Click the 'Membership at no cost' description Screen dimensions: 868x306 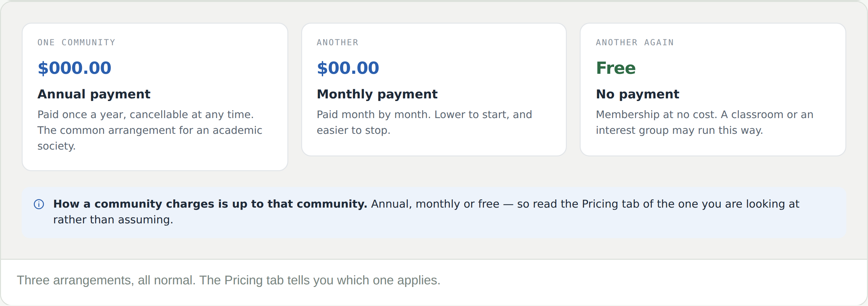coord(704,122)
